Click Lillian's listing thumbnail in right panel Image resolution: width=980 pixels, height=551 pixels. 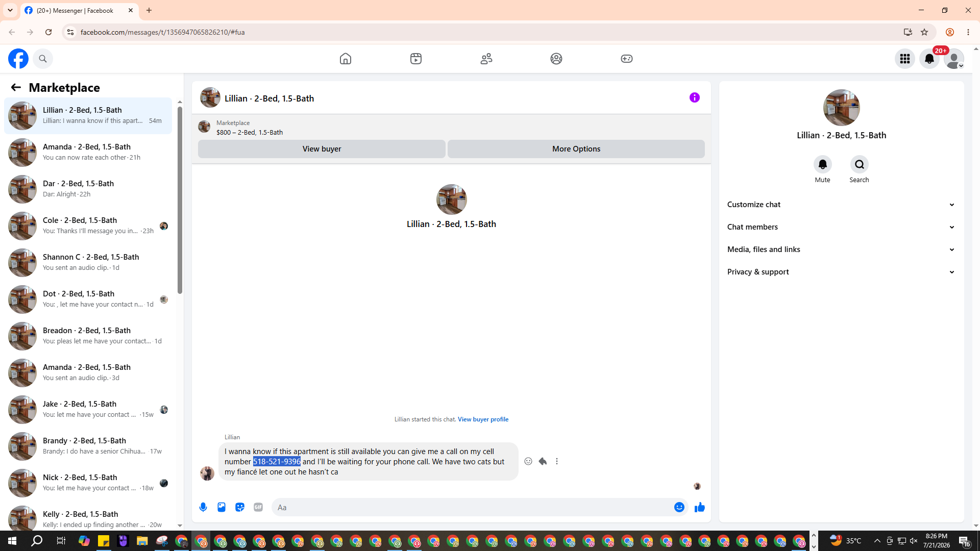(x=842, y=108)
